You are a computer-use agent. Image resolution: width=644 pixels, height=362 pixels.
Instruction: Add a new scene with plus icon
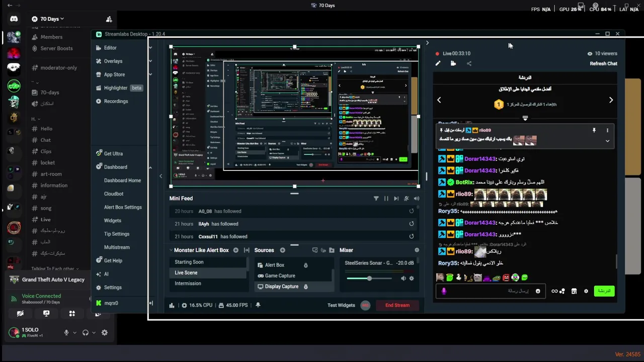(x=235, y=250)
